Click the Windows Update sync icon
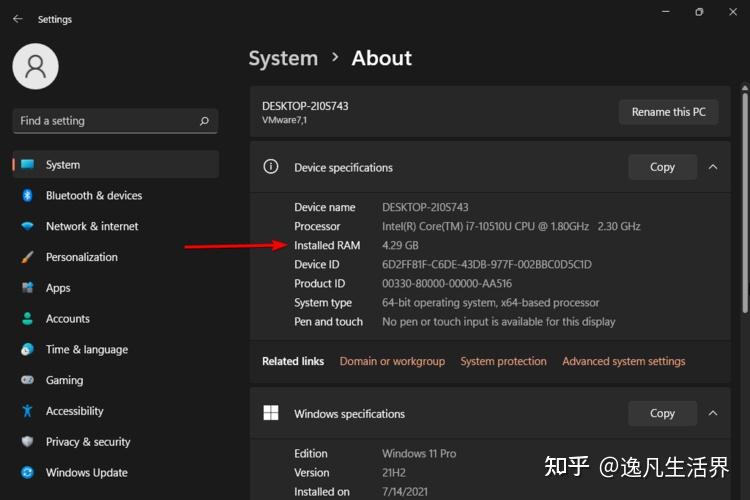 [x=27, y=472]
